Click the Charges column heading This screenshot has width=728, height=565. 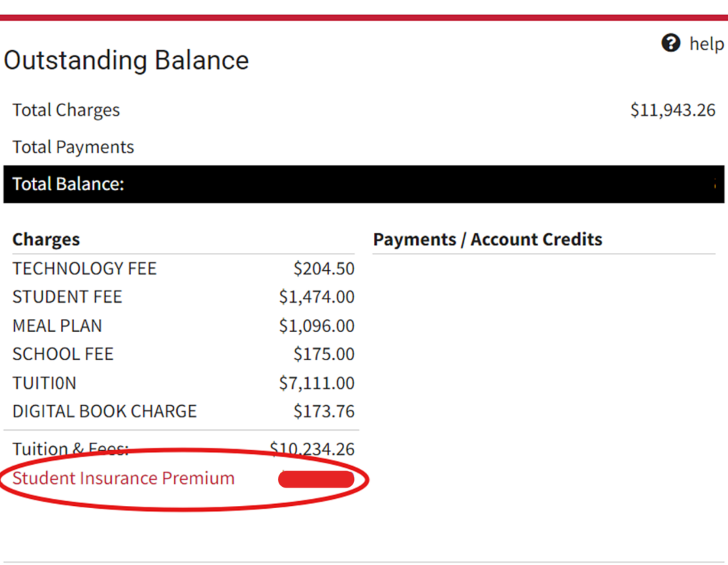coord(46,240)
